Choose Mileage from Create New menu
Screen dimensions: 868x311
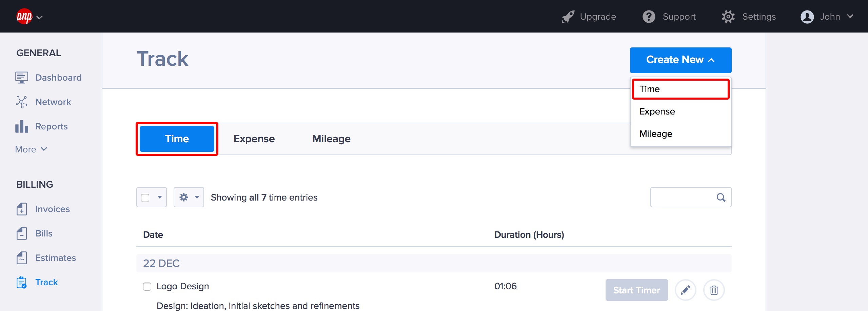(x=656, y=134)
